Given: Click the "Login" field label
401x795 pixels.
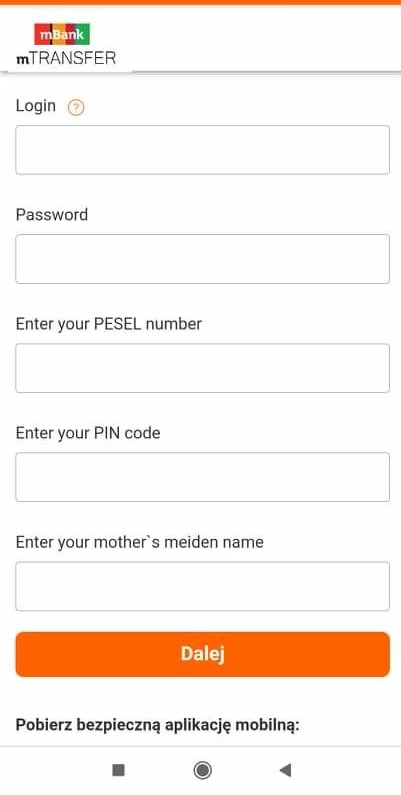Looking at the screenshot, I should pyautogui.click(x=35, y=106).
